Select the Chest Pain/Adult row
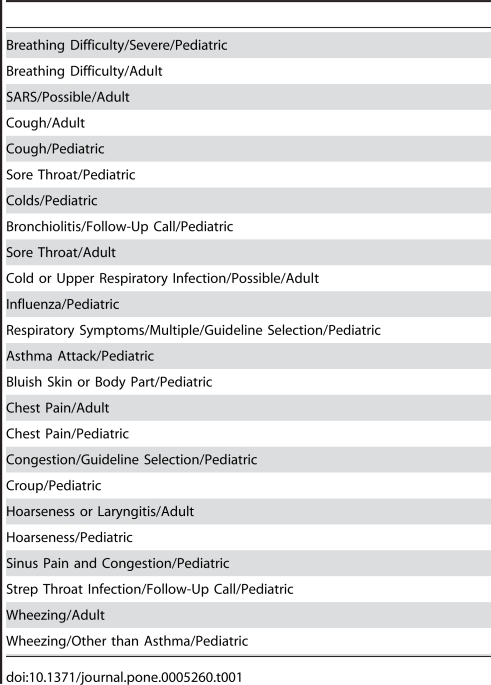This screenshot has height=685, width=491. point(248,408)
